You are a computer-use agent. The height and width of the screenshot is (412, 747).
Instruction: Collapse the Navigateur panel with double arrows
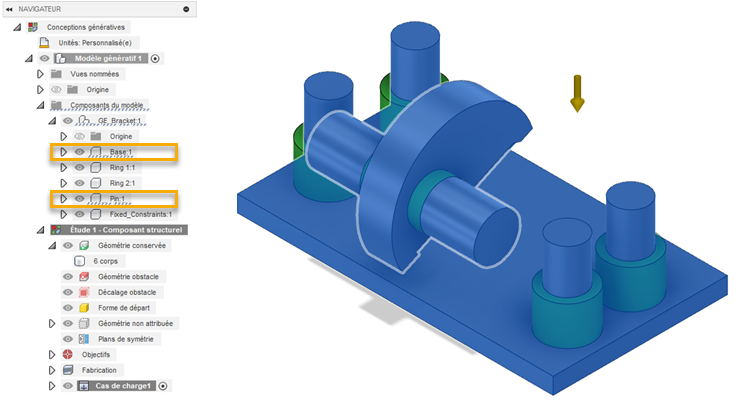click(x=9, y=9)
